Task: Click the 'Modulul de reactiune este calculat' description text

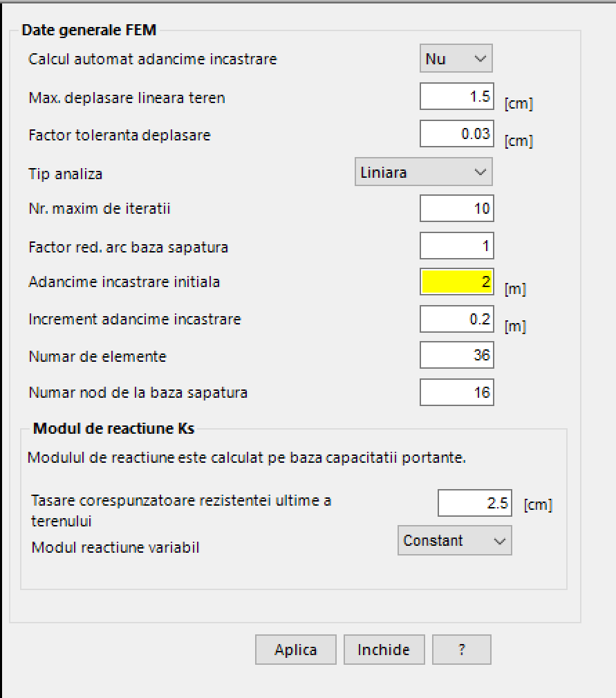Action: pos(246,458)
